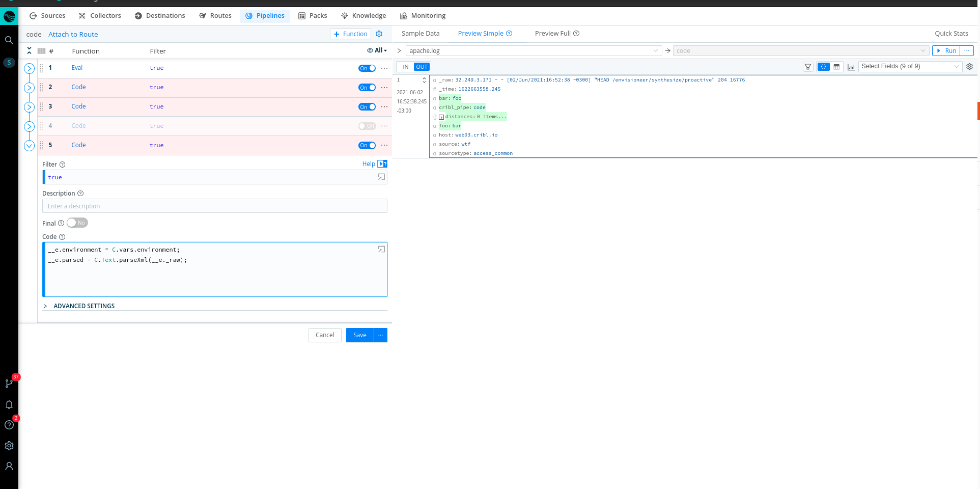Click the filter funnel icon in preview
The height and width of the screenshot is (489, 980).
coord(807,67)
